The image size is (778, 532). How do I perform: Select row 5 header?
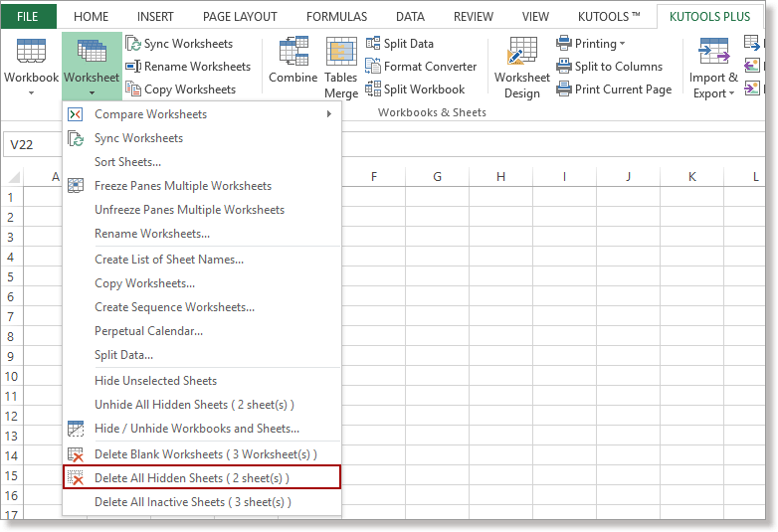click(11, 277)
